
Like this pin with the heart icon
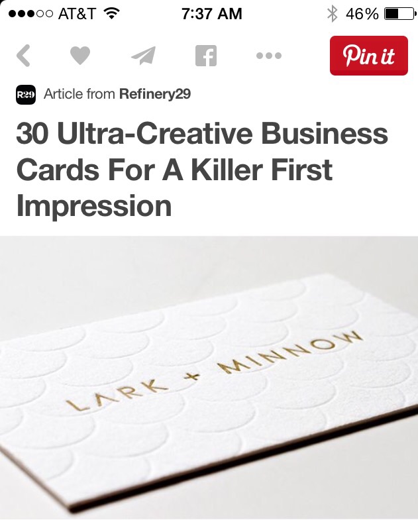80,55
